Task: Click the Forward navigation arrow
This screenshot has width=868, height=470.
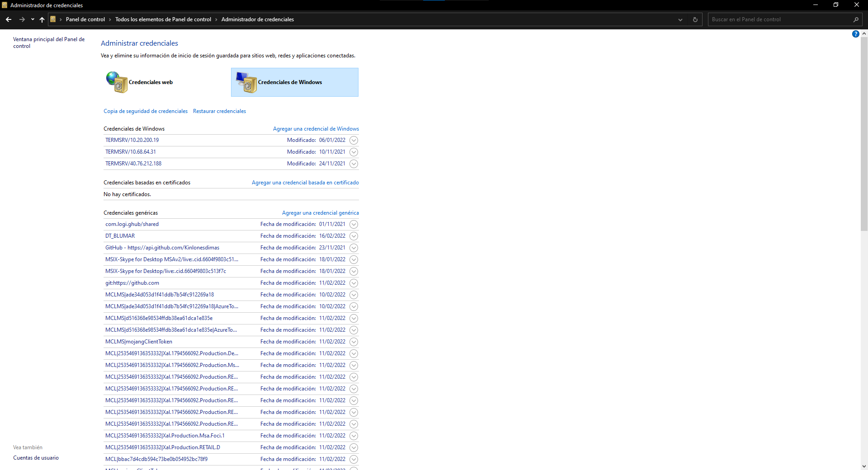Action: (x=22, y=19)
